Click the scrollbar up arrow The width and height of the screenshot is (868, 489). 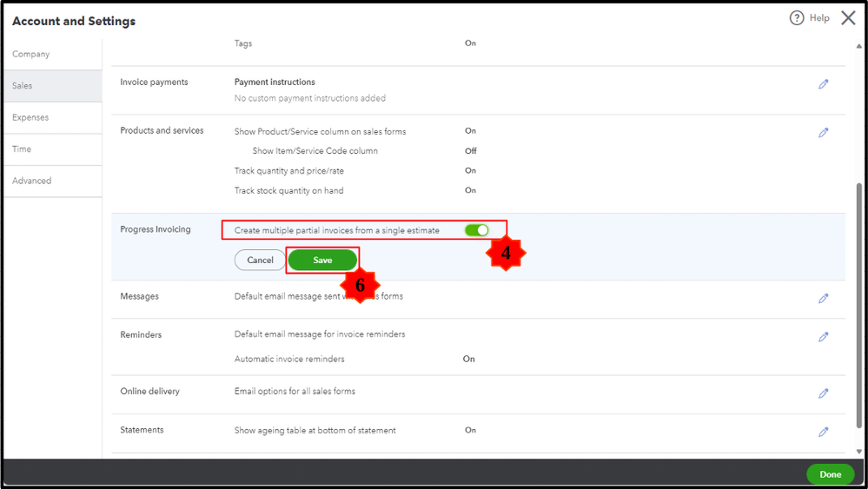(859, 46)
